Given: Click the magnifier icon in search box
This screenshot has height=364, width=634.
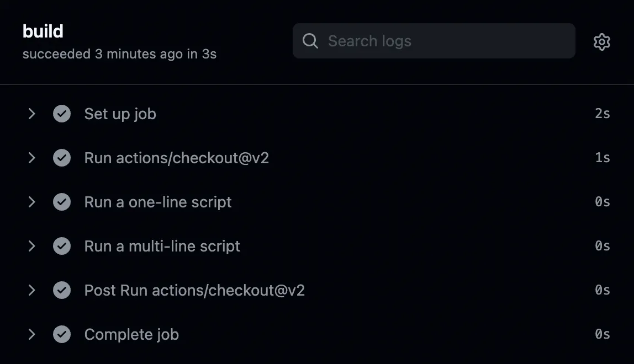Looking at the screenshot, I should 310,41.
